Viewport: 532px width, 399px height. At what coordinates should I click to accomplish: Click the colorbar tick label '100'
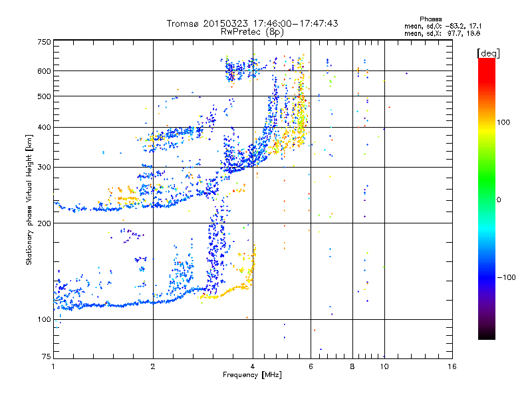tap(503, 122)
